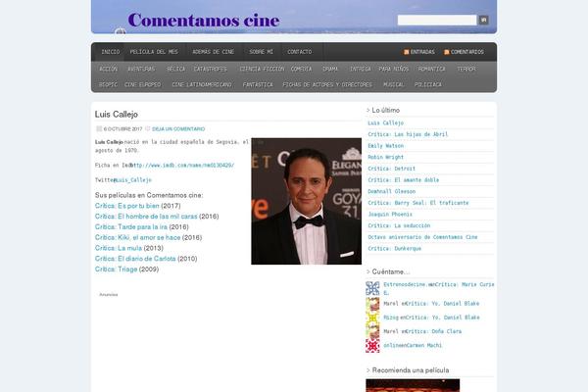Select Drama category
This screenshot has width=588, height=392.
330,69
